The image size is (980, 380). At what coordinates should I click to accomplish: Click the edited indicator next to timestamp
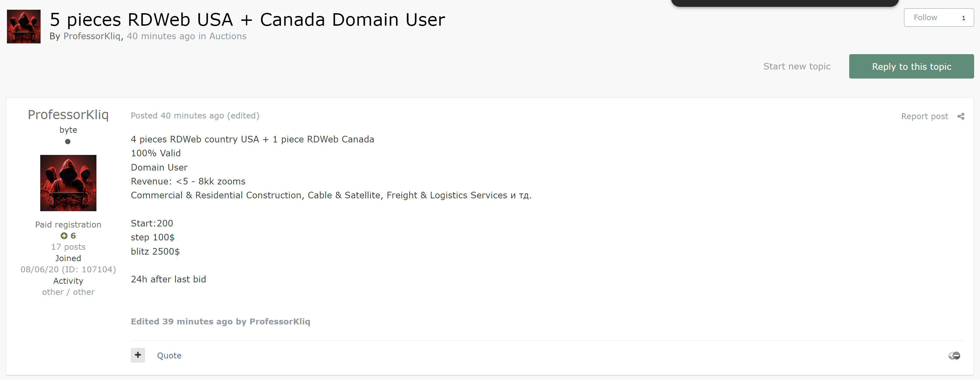tap(243, 116)
